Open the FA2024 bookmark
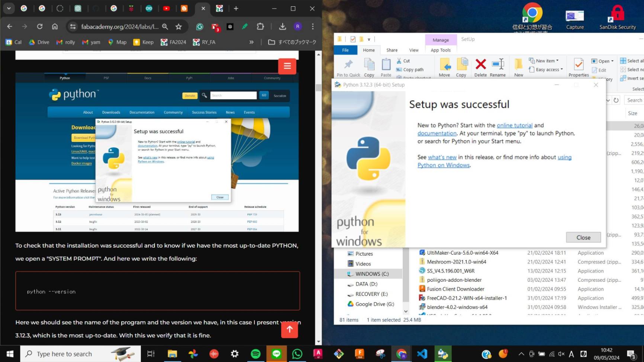The image size is (644, 362). [x=173, y=42]
